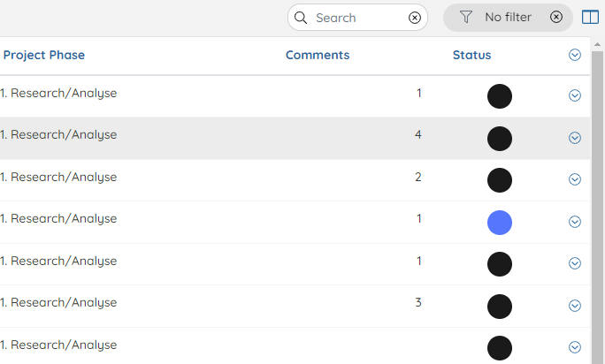This screenshot has height=364, width=605.
Task: Select the highlighted Research/Analyse row text
Action: click(x=58, y=135)
